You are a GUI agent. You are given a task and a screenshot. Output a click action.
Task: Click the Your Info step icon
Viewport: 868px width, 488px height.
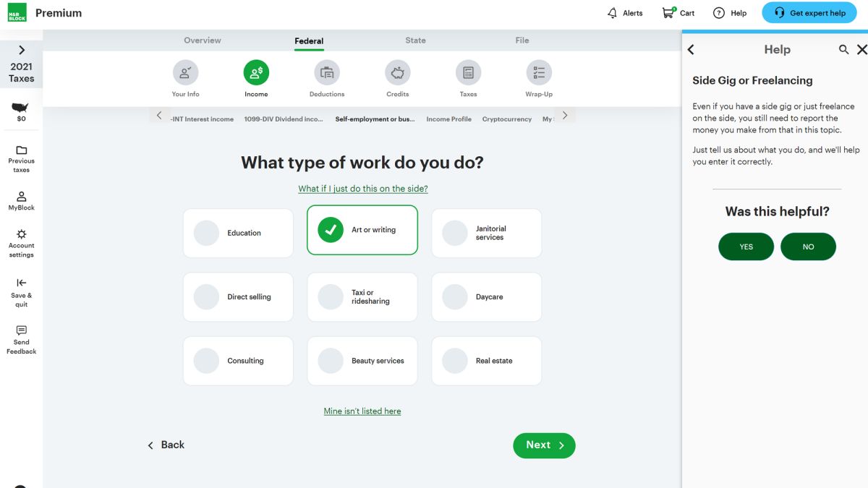tap(185, 73)
